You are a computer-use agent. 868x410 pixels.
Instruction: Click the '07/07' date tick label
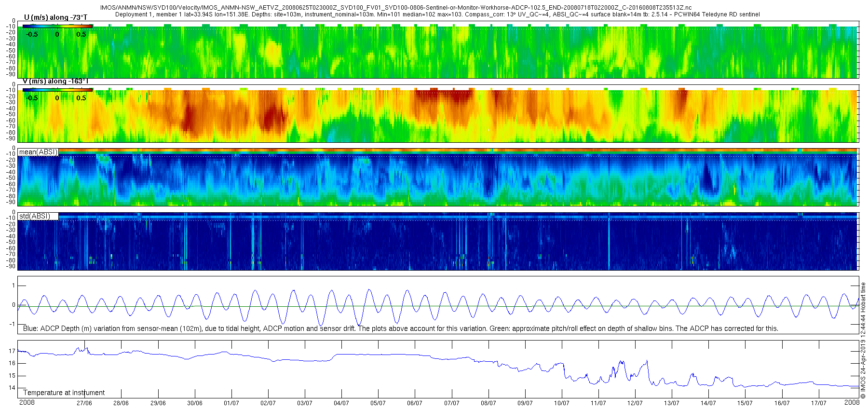pos(452,403)
